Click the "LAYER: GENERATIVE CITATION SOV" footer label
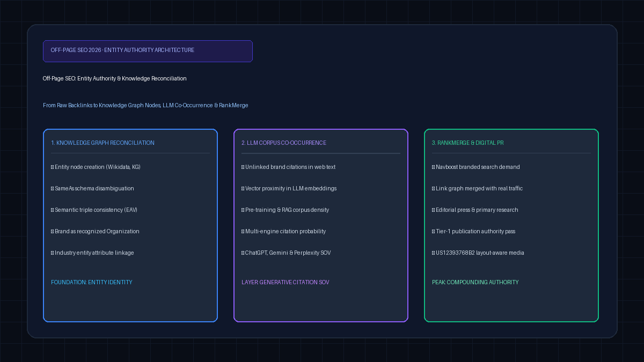Screen dimensions: 644x362 click(x=286, y=282)
